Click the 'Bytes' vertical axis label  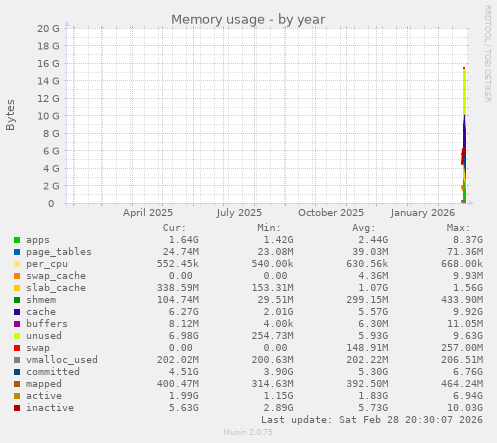pos(10,115)
